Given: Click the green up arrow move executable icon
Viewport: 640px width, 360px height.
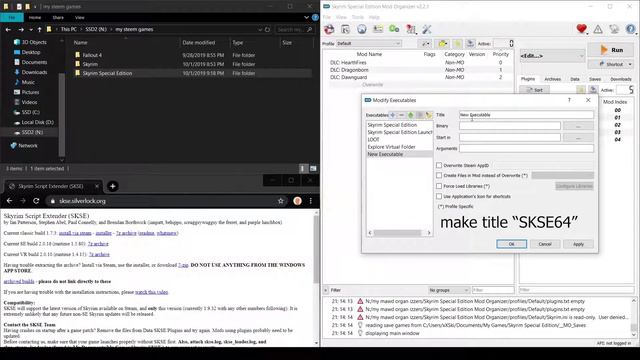Looking at the screenshot, I should pyautogui.click(x=411, y=115).
